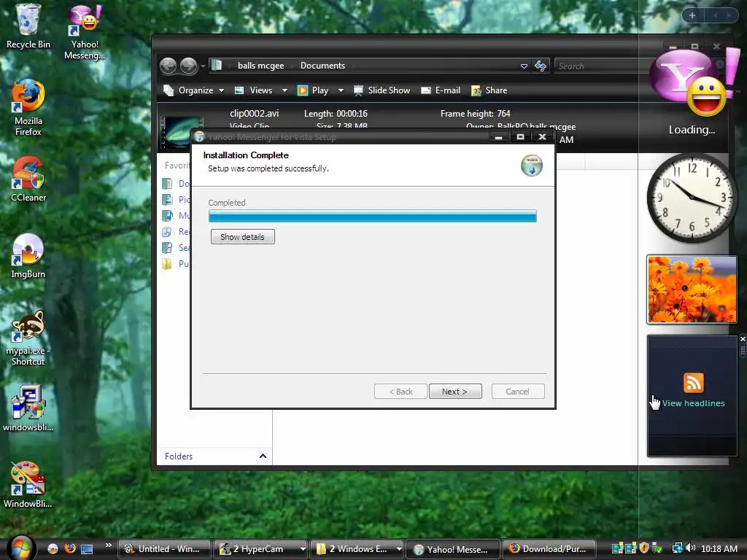Expand quick launch overflow chevron
Screen dimensions: 747x560
[109, 545]
